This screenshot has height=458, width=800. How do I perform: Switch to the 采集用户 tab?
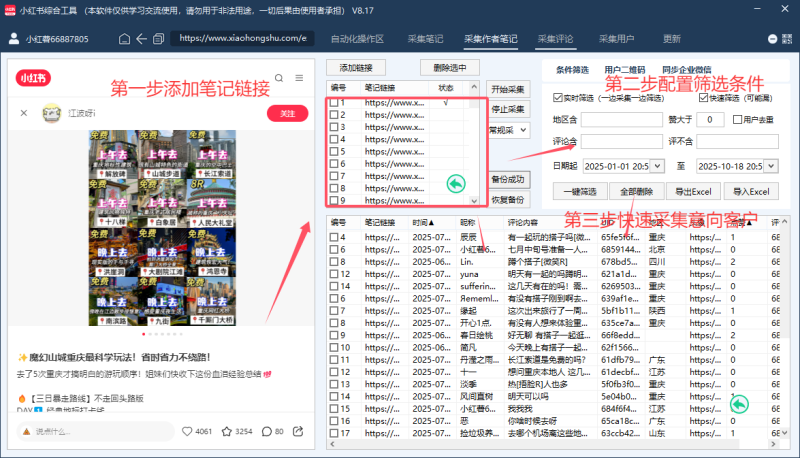[616, 39]
